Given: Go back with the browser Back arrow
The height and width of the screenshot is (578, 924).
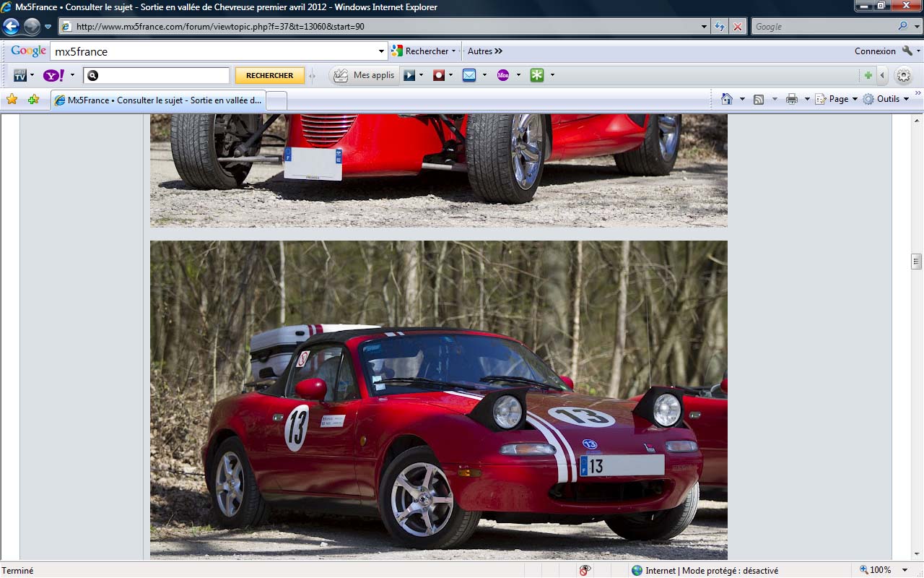Looking at the screenshot, I should tap(12, 27).
